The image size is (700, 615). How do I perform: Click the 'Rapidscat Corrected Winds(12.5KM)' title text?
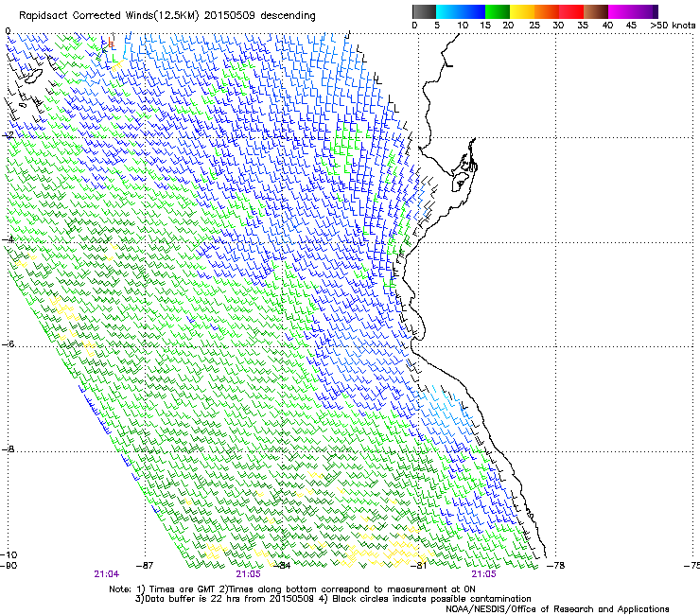pos(109,16)
